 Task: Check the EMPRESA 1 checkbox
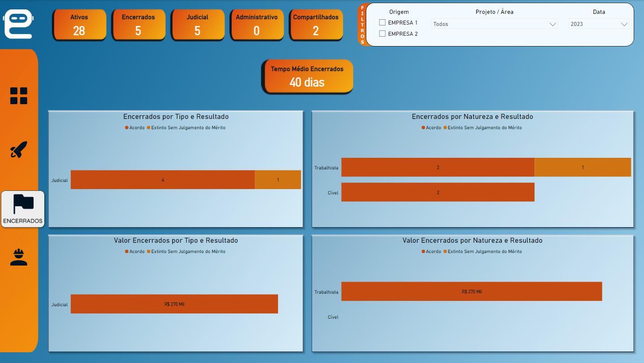[382, 22]
